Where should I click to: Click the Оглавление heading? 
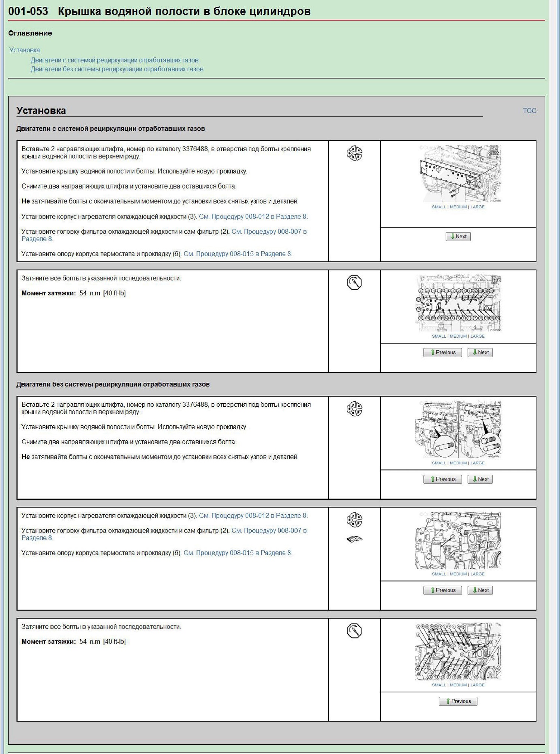click(x=30, y=33)
